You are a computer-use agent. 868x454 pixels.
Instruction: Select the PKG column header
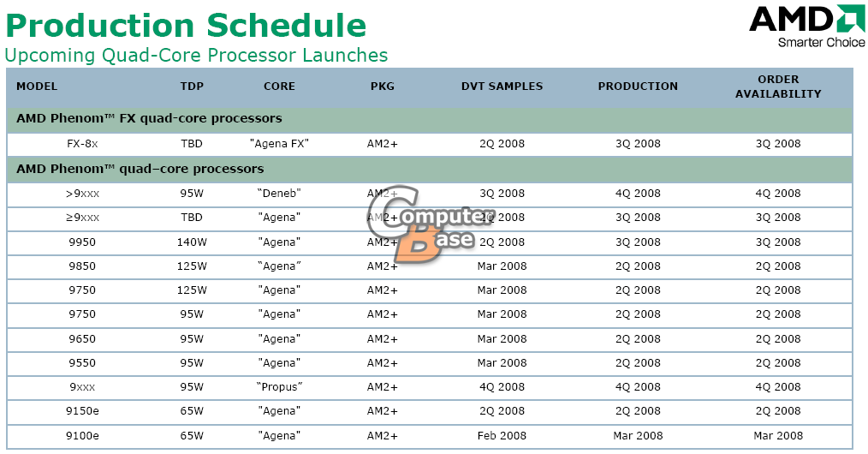pos(383,87)
